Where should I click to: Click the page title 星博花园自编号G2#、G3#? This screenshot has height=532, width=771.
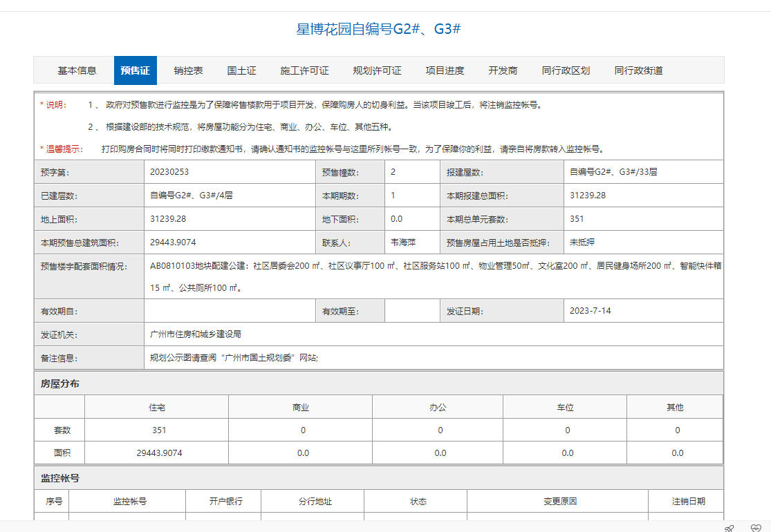(x=379, y=29)
